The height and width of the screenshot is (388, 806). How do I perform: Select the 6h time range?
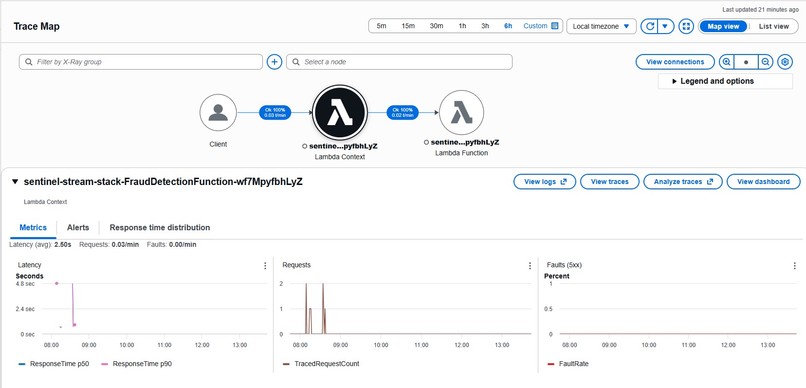508,26
